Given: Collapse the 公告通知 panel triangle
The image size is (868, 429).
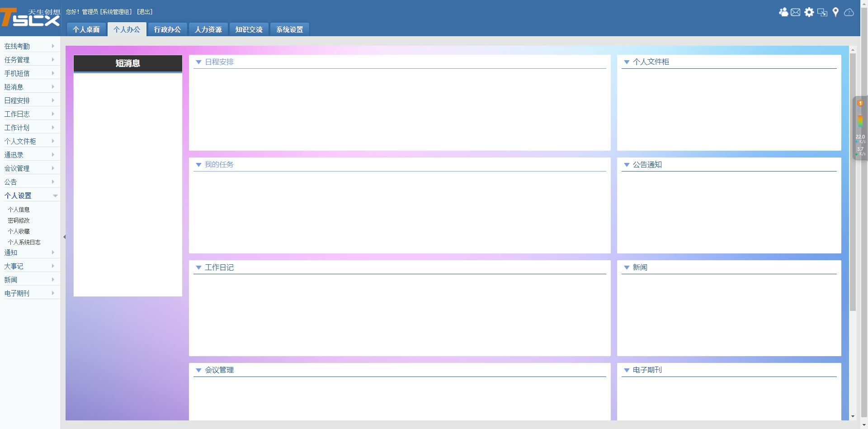Looking at the screenshot, I should (627, 165).
